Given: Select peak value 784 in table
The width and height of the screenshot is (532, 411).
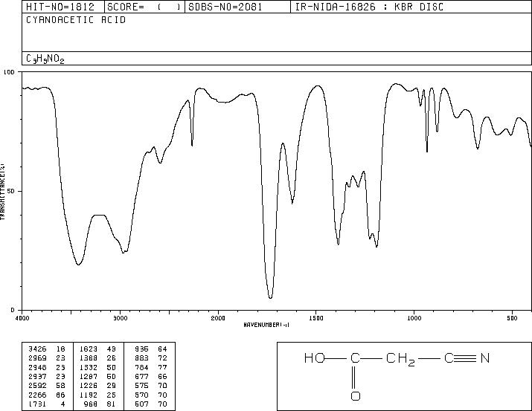Looking at the screenshot, I should coord(141,367).
